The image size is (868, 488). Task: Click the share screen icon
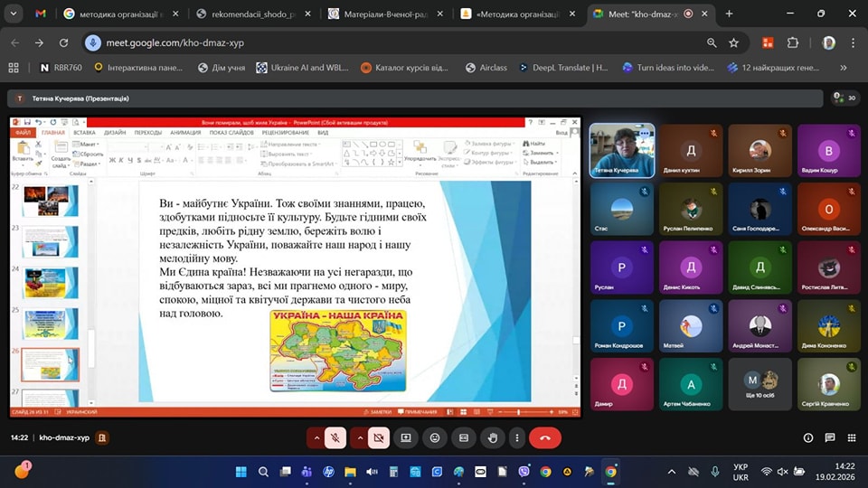pyautogui.click(x=406, y=437)
